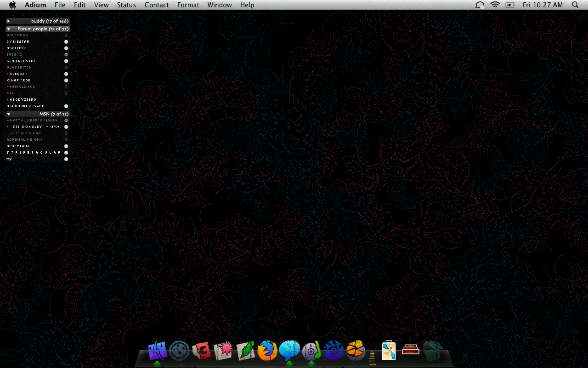Image resolution: width=588 pixels, height=368 pixels.
Task: Open the Dashboard gauge dock icon
Action: point(179,351)
